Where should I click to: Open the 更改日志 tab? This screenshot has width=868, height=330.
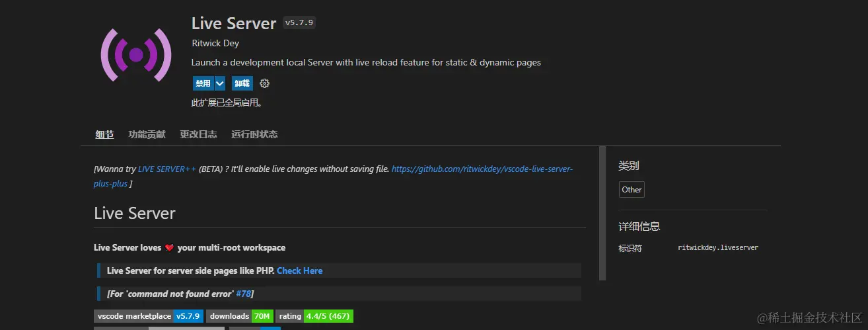pos(198,134)
